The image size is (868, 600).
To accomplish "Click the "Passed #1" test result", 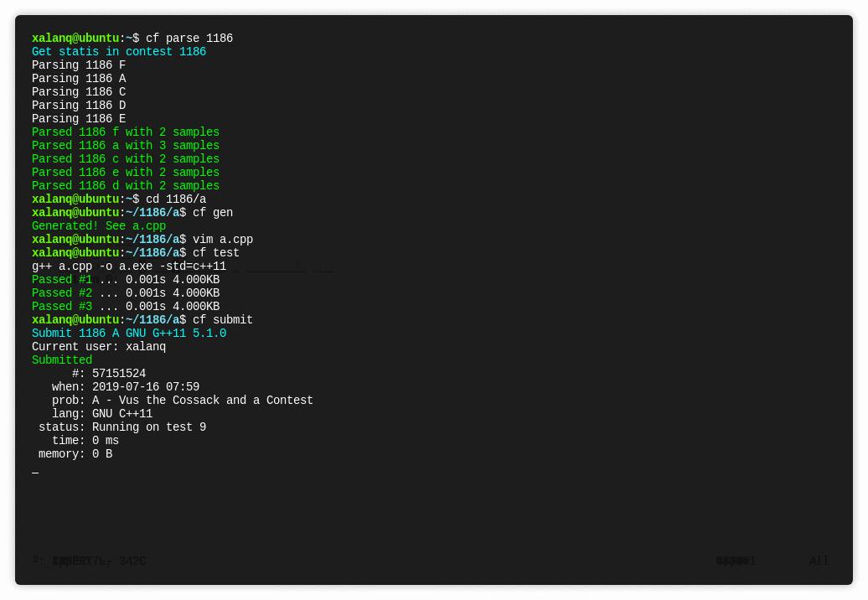I will pyautogui.click(x=62, y=280).
